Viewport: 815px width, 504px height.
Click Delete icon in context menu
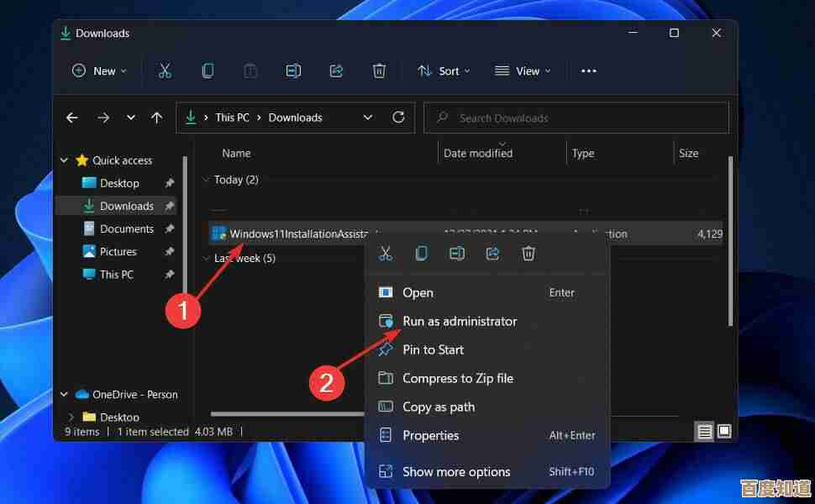click(528, 253)
